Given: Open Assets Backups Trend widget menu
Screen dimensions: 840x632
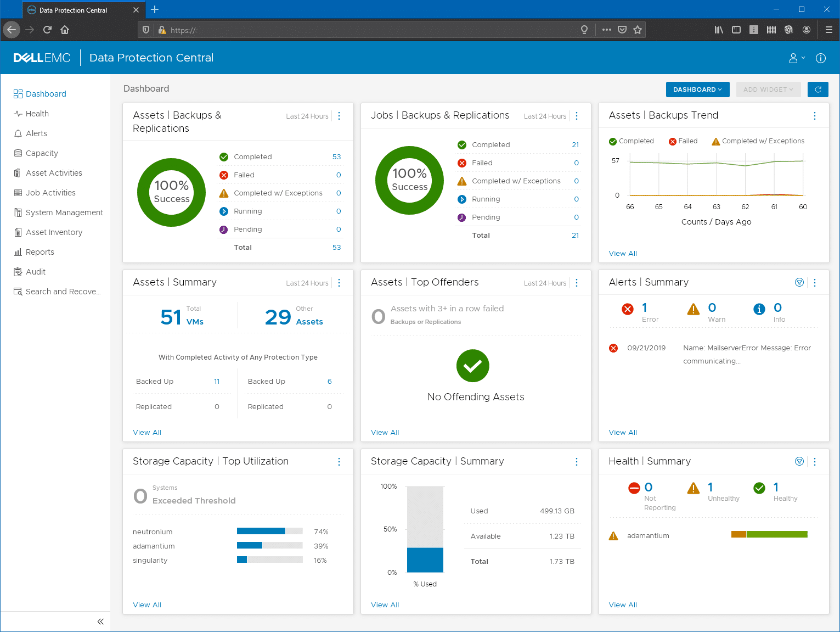Looking at the screenshot, I should pos(815,116).
